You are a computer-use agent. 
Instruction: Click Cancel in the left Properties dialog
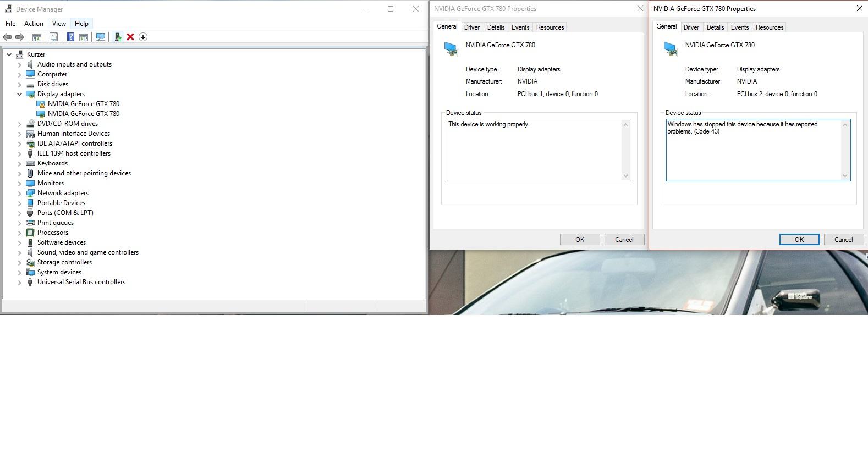(624, 240)
